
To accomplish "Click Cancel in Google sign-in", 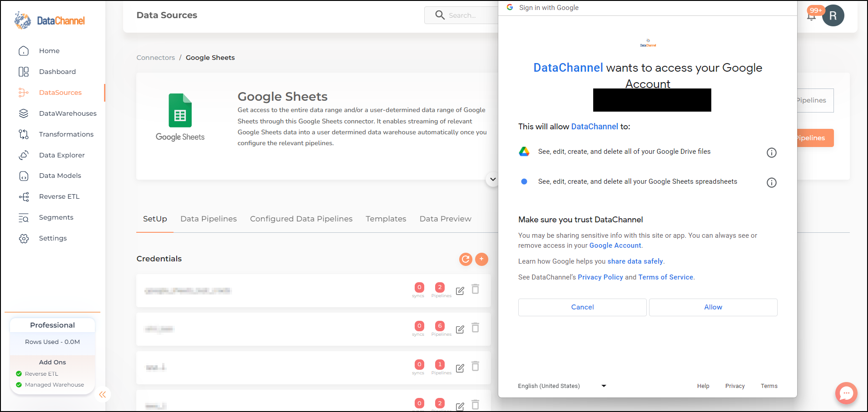I will pos(582,307).
